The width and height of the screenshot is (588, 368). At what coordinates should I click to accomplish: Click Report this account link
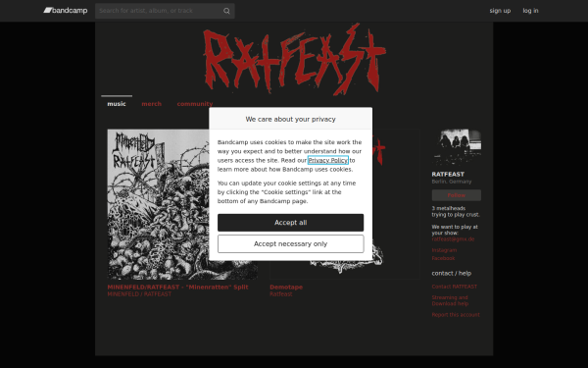(456, 315)
